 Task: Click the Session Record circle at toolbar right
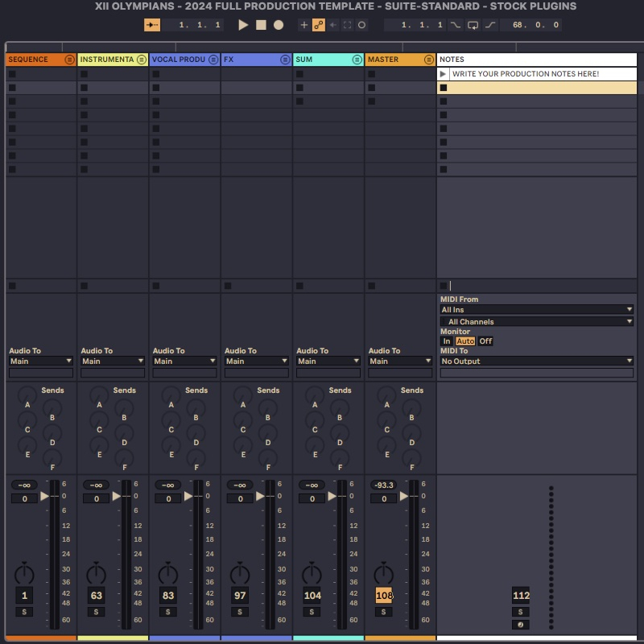(361, 25)
